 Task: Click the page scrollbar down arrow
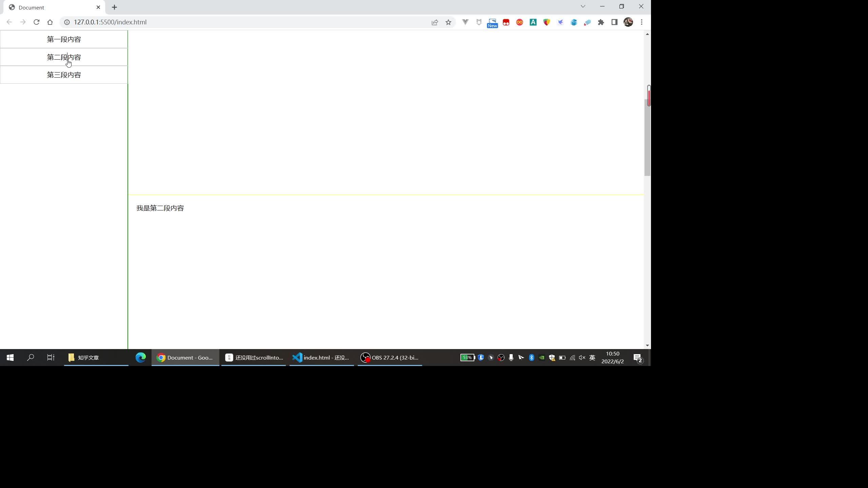tap(647, 345)
